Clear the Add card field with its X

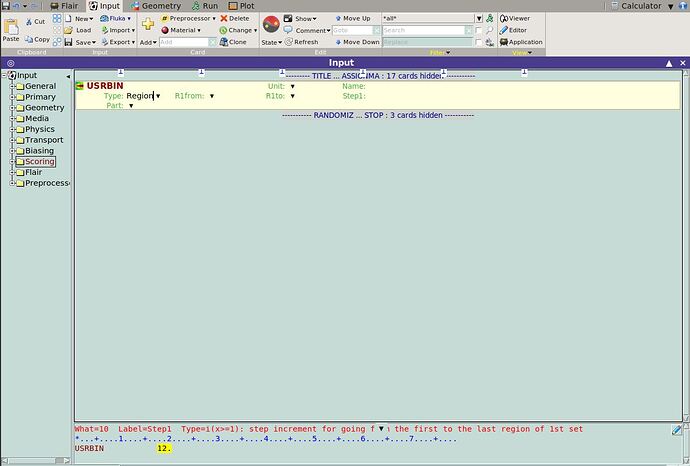[213, 42]
